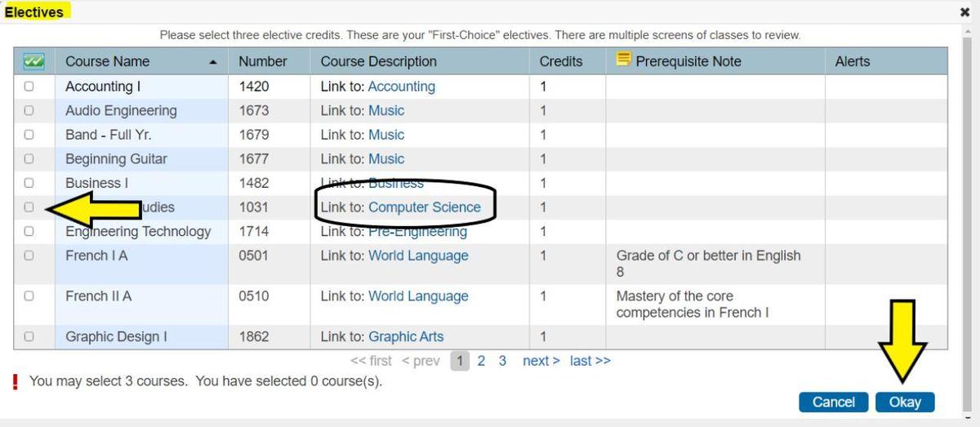Check the Accounting I checkbox

[x=29, y=87]
